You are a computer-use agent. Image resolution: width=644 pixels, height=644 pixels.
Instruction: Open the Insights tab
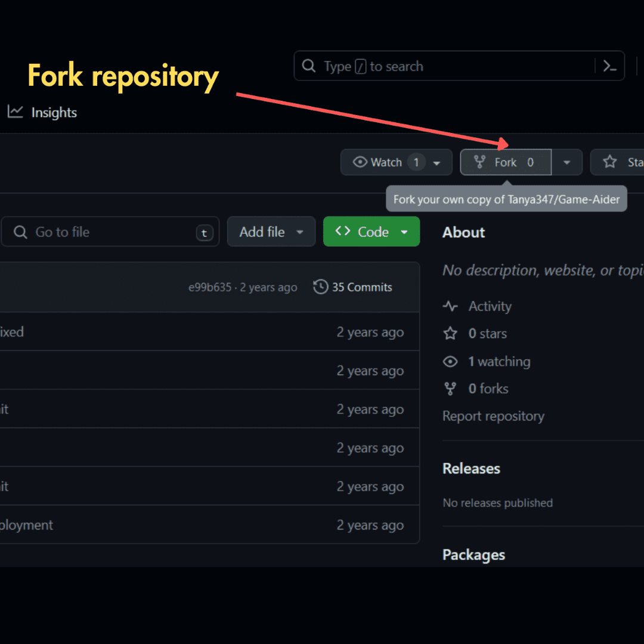coord(54,113)
